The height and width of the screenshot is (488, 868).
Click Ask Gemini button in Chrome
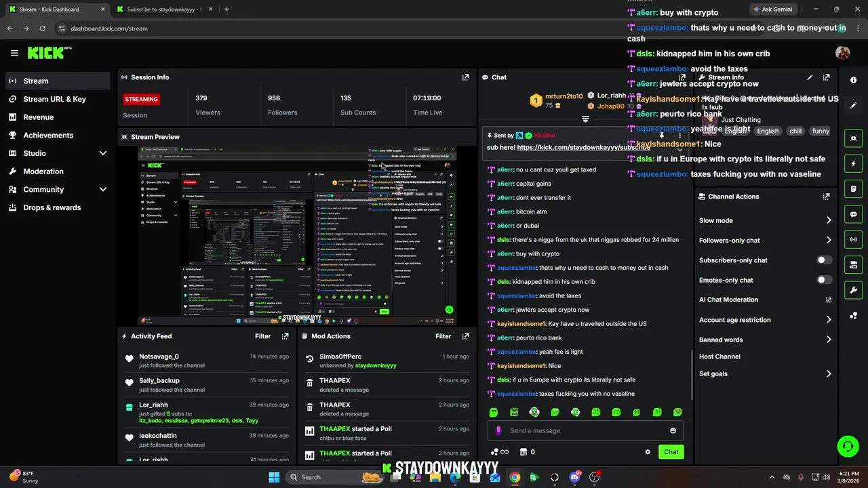point(772,9)
